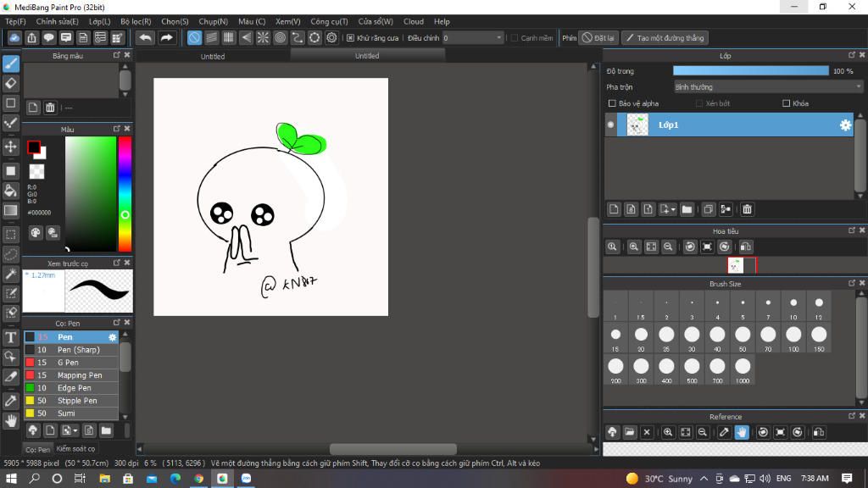
Task: Enable Bảo vệ alpha checkbox
Action: [612, 103]
